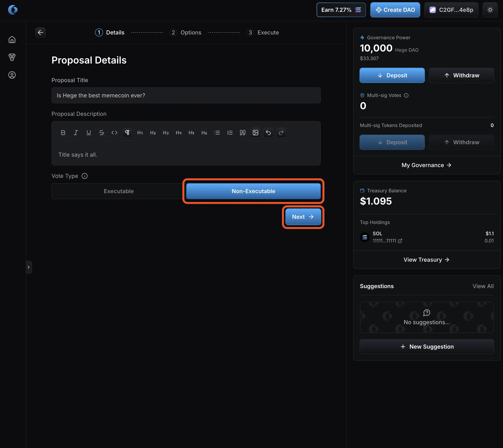Show Vote Type info tooltip icon

click(84, 176)
